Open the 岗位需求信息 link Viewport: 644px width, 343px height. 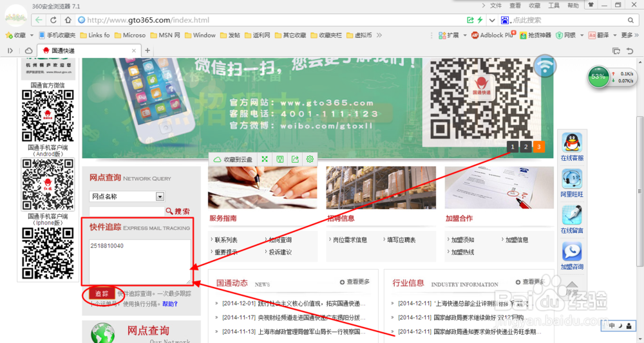point(349,239)
